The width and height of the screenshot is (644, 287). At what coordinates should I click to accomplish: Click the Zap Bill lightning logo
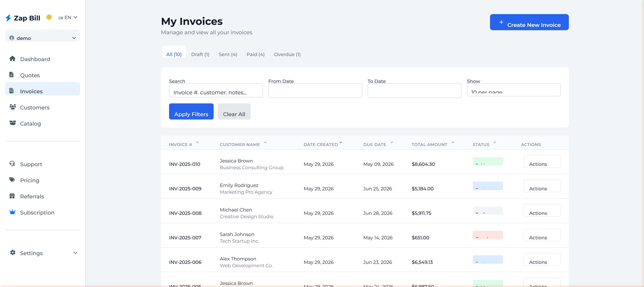point(8,18)
